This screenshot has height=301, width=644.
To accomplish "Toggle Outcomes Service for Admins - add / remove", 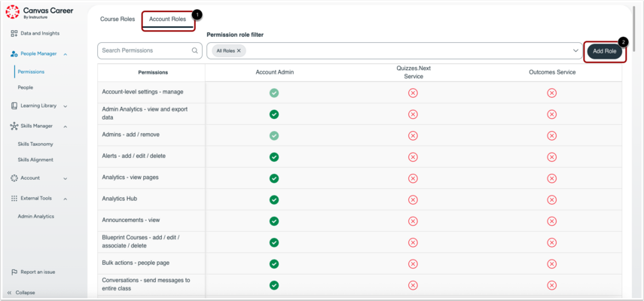I will [552, 135].
